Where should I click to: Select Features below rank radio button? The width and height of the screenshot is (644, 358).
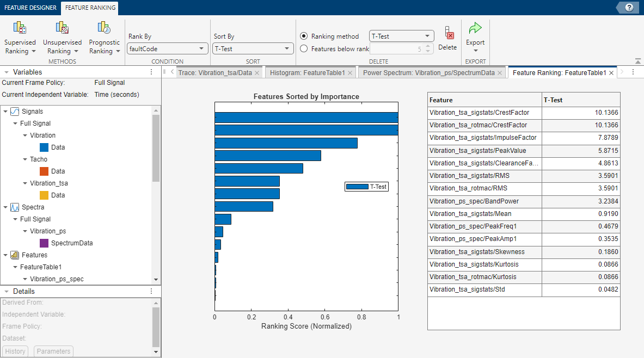tap(304, 48)
